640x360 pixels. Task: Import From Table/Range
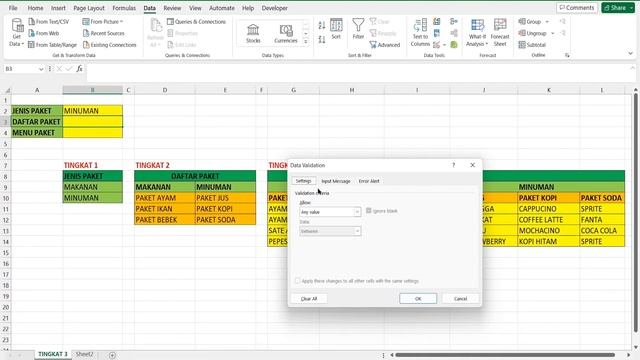[52, 44]
